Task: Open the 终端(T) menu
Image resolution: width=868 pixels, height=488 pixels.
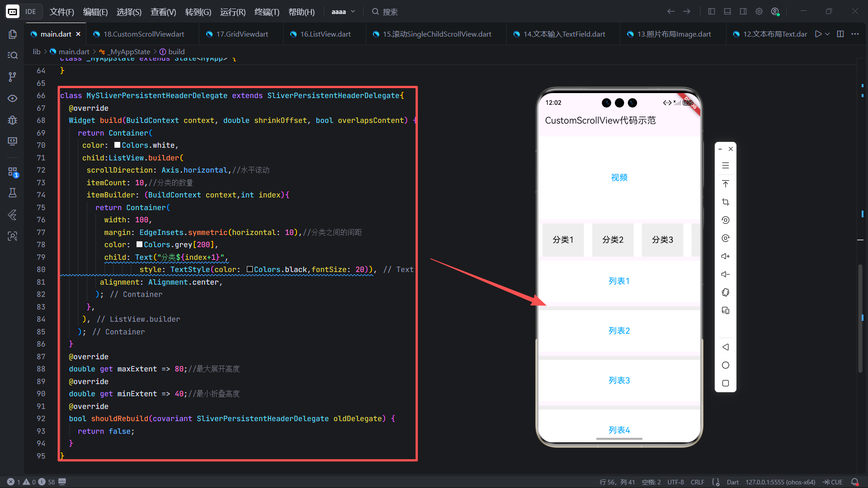Action: pos(267,12)
